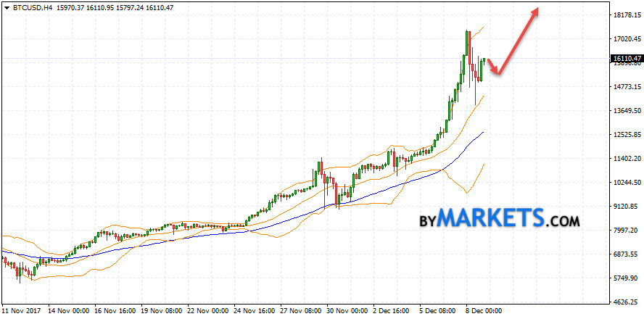
Task: Select the 8 Dec 00:00 time label
Action: (x=483, y=310)
